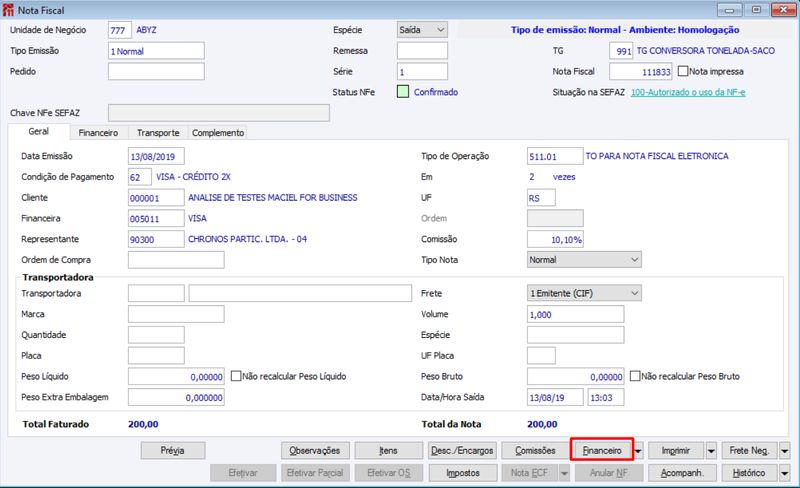Screen dimensions: 800x488
Task: Click the Remessa input field
Action: (422, 51)
